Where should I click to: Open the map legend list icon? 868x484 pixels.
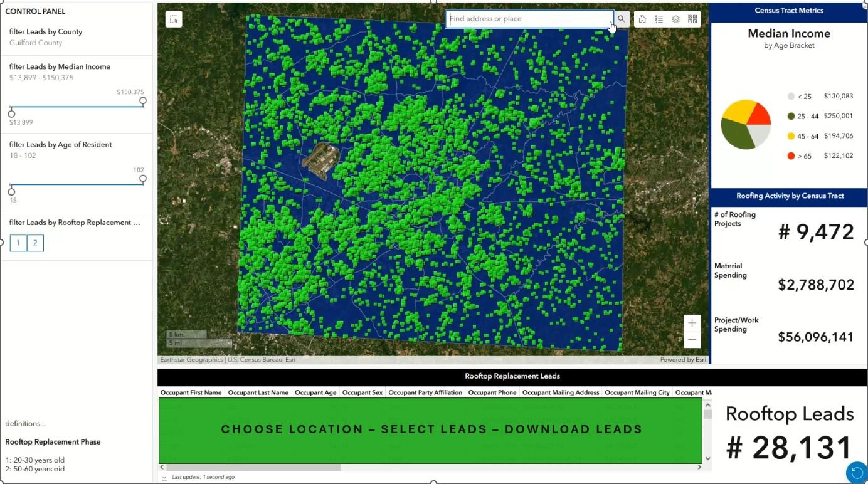tap(659, 19)
